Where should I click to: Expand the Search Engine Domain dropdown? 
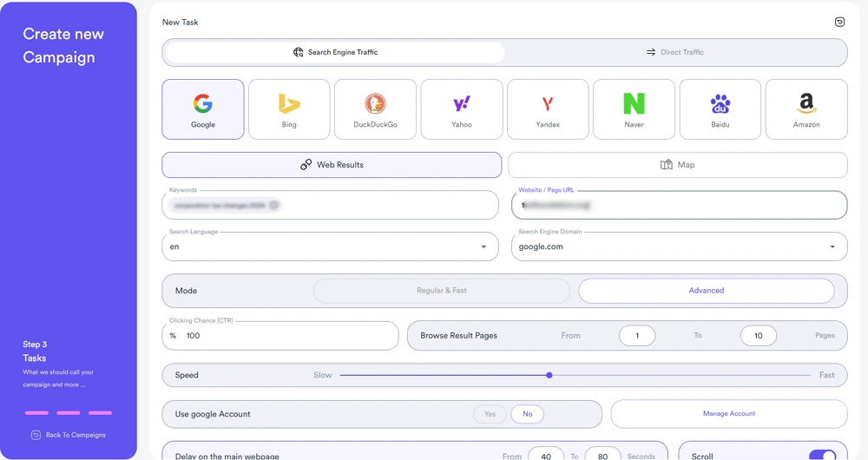point(832,247)
